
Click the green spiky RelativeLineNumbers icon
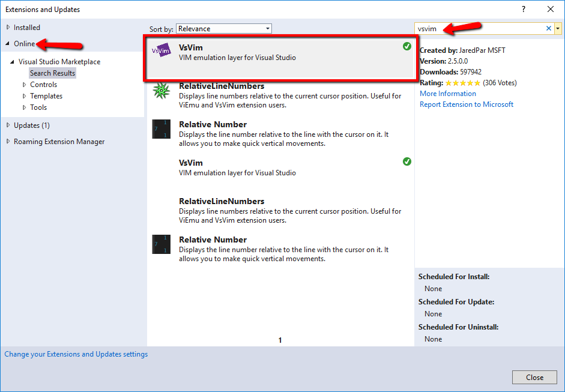[x=161, y=90]
